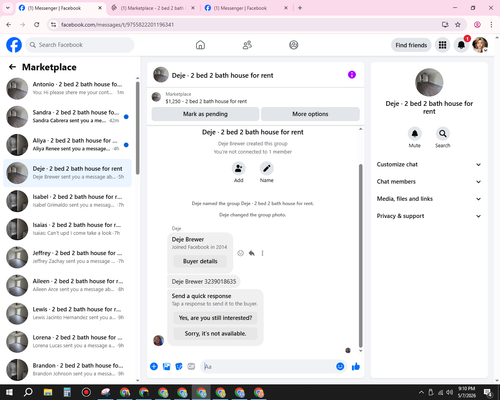The image size is (500, 400).
Task: Reply to Deje Brewer's message
Action: pyautogui.click(x=252, y=253)
